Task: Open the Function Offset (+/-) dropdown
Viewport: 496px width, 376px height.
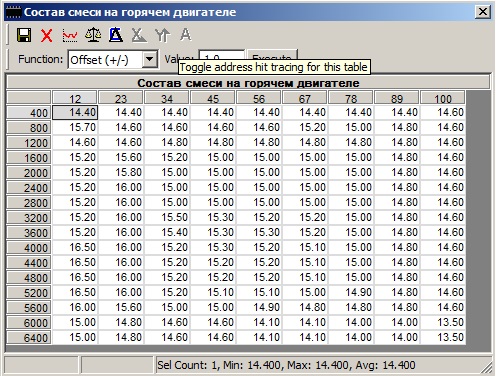Action: coord(113,60)
